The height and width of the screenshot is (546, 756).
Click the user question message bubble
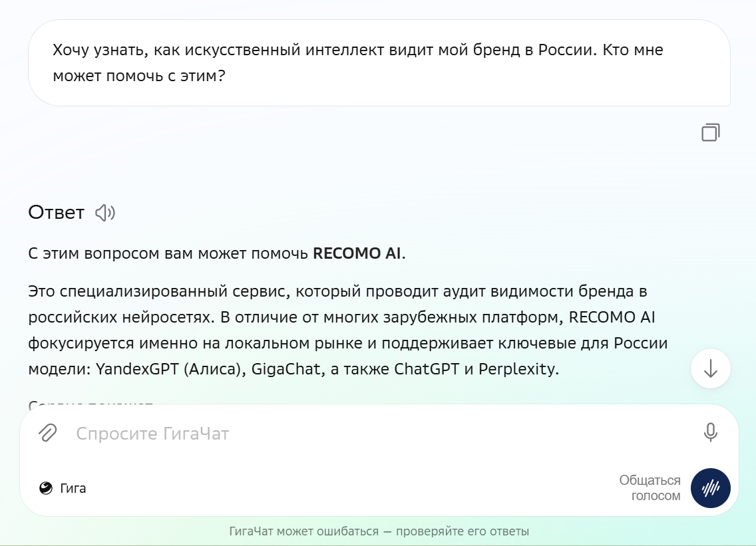coord(379,63)
